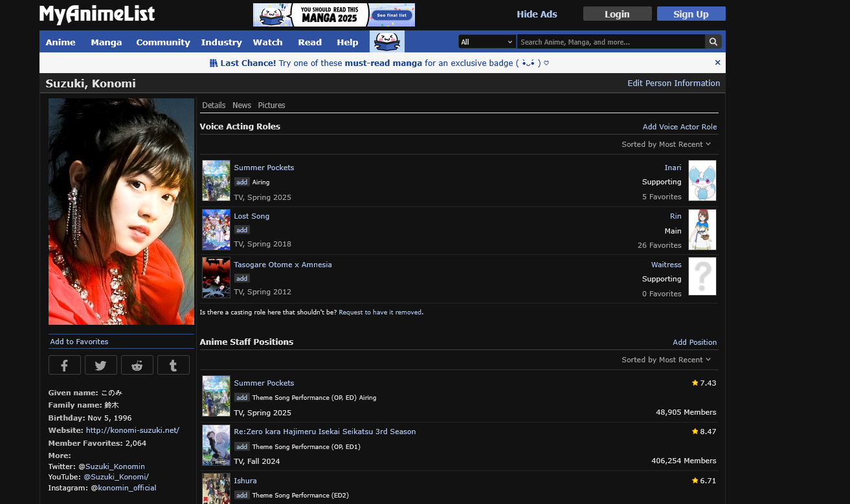Open Instagram @konomin_official link

point(126,488)
